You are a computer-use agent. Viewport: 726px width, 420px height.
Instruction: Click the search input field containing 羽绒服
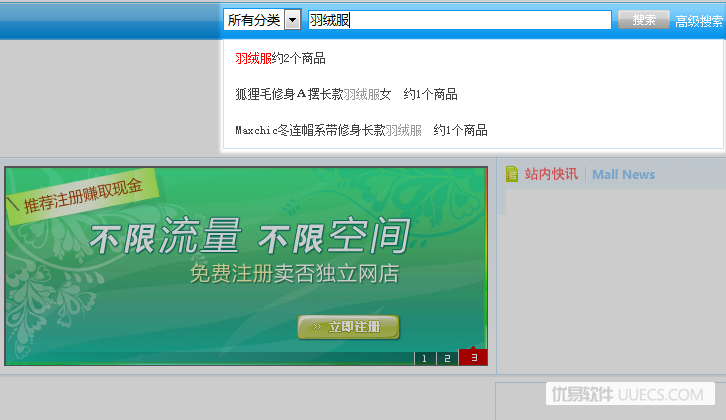[x=460, y=20]
